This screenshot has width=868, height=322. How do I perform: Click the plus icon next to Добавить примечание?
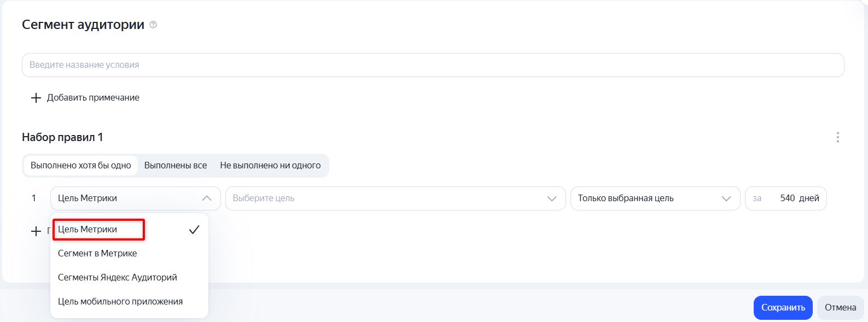[36, 98]
